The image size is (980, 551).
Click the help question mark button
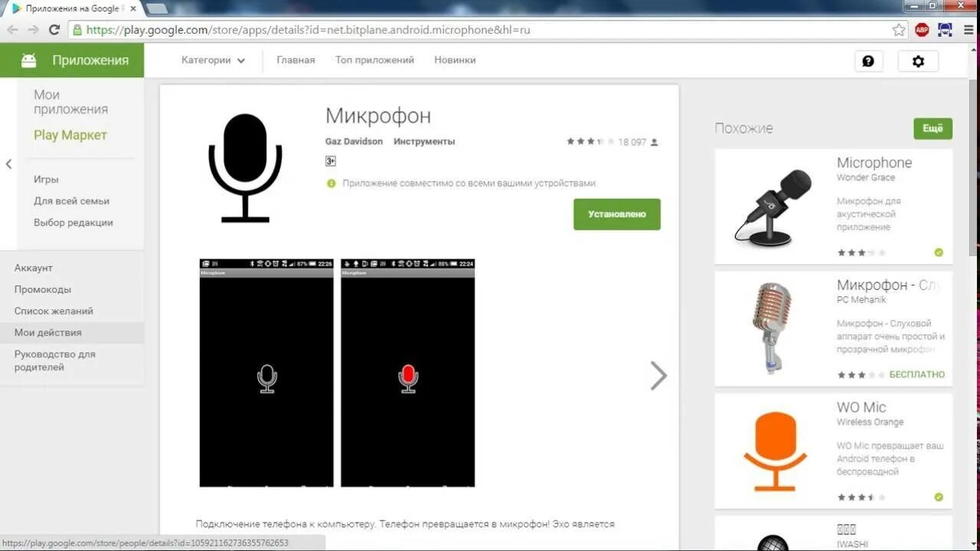(868, 61)
